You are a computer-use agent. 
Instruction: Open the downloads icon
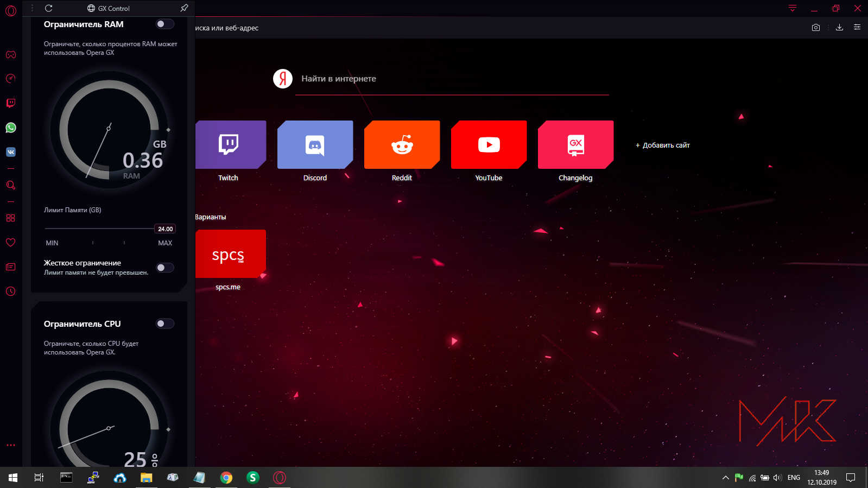[839, 27]
